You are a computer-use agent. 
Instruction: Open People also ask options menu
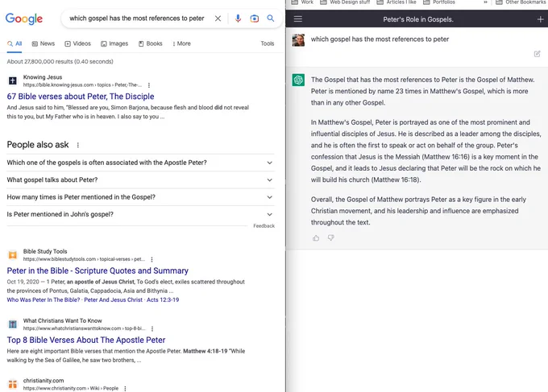pyautogui.click(x=78, y=145)
